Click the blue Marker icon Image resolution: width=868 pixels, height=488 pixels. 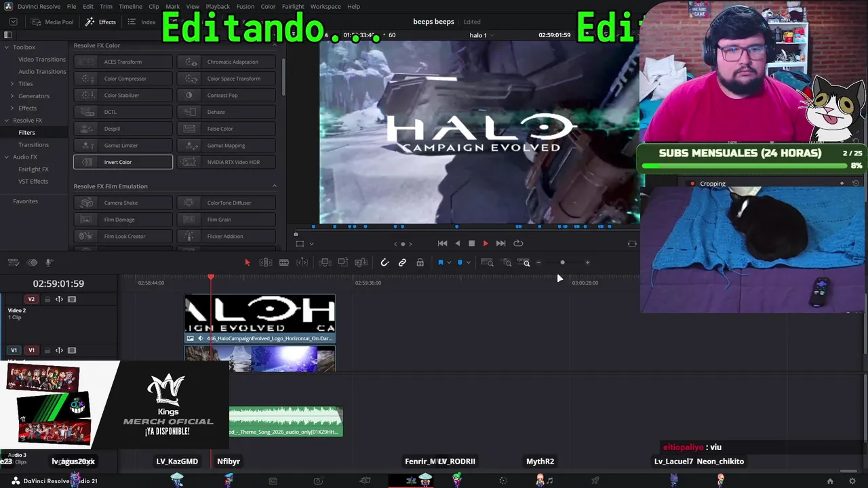tap(460, 262)
